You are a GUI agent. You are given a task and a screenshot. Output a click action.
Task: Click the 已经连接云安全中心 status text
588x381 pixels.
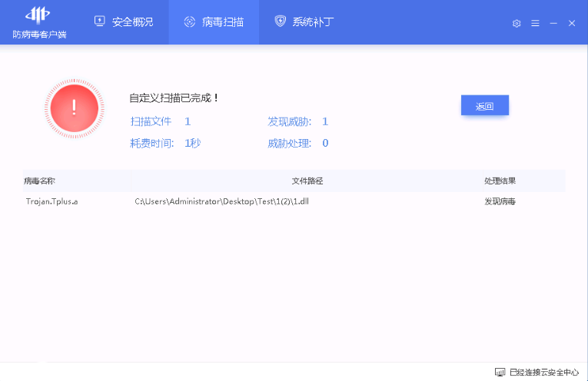click(543, 372)
